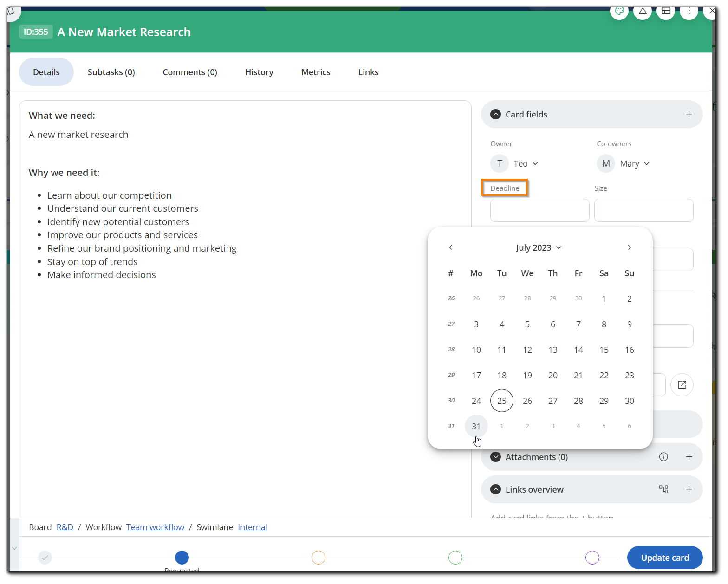Viewport: 728px width, 584px height.
Task: Open the links hierarchy view icon
Action: click(663, 489)
